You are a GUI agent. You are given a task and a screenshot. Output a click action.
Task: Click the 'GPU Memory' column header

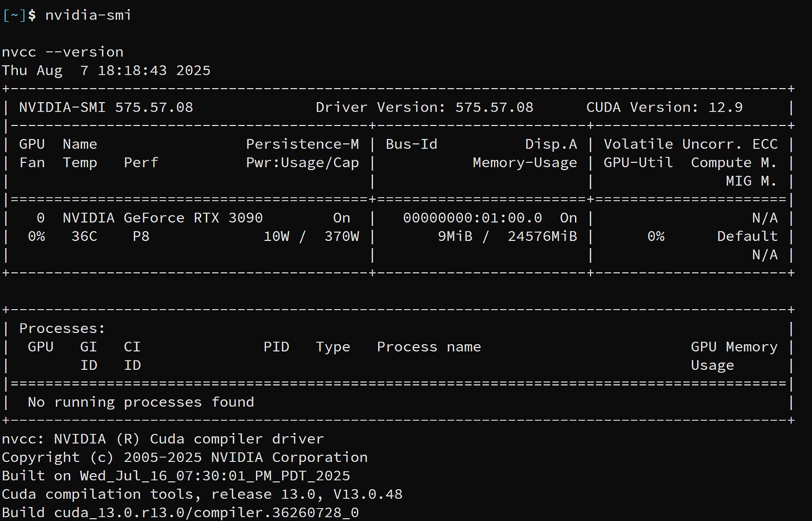(x=734, y=346)
